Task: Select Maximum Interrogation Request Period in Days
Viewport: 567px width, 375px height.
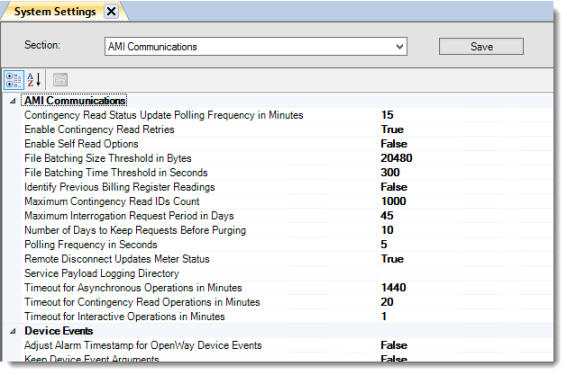Action: point(129,216)
